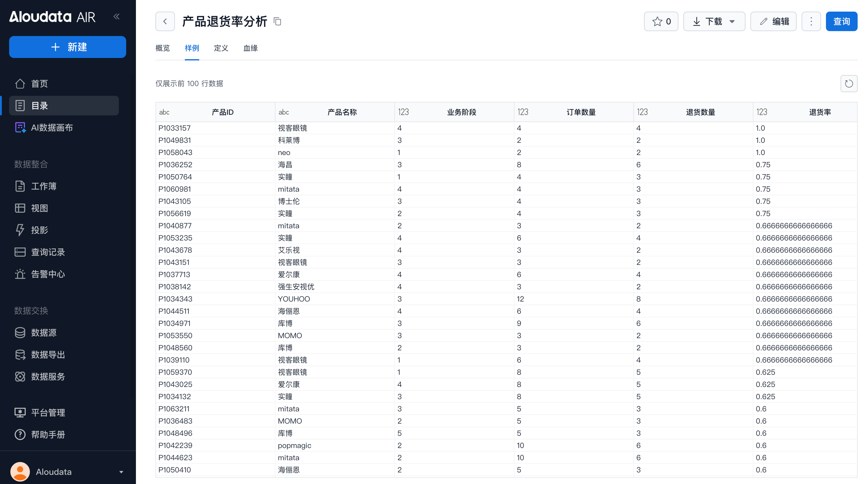Open the 定义 definition tab
Screen dimensions: 868x484
pos(221,48)
